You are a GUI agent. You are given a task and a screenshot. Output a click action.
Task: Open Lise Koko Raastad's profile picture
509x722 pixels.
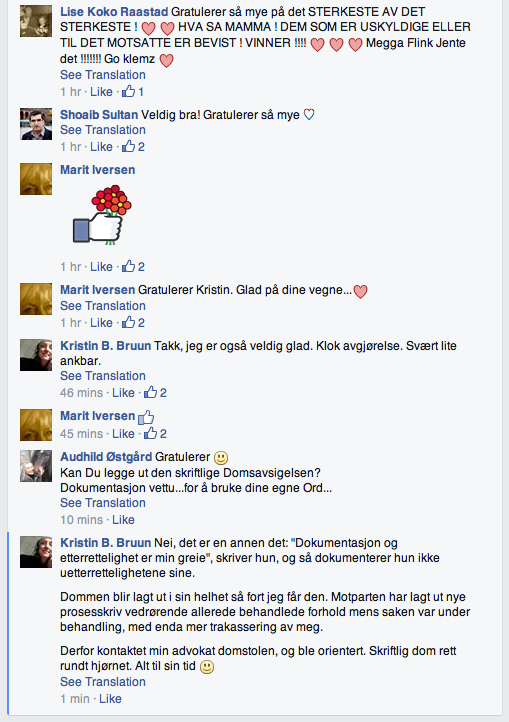coord(36,21)
